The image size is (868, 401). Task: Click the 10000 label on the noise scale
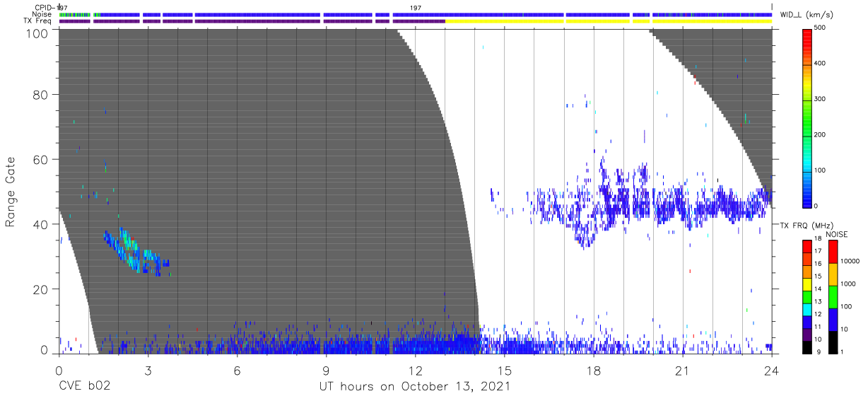click(851, 261)
